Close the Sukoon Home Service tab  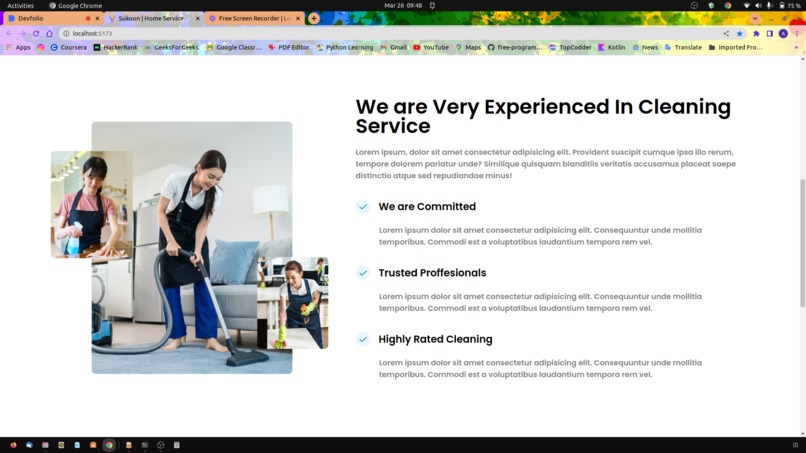click(x=197, y=19)
